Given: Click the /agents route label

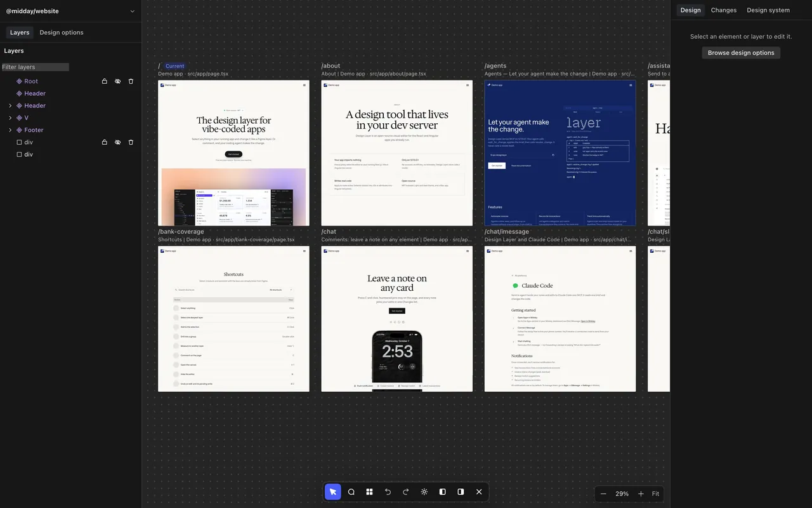Looking at the screenshot, I should click(x=495, y=66).
